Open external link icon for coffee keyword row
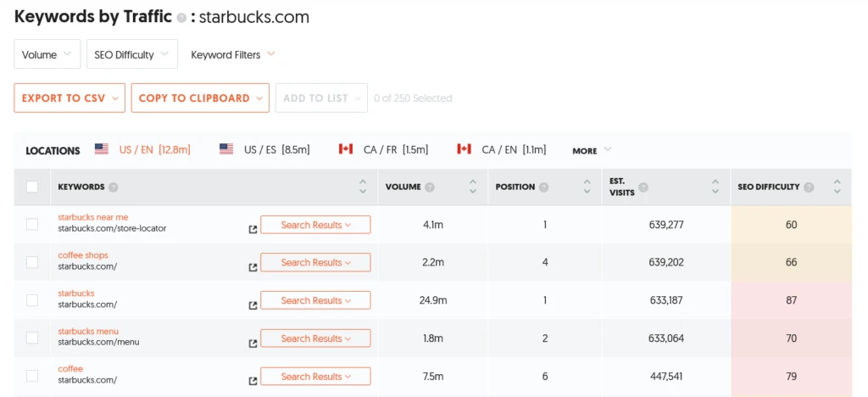The image size is (868, 397). click(253, 381)
